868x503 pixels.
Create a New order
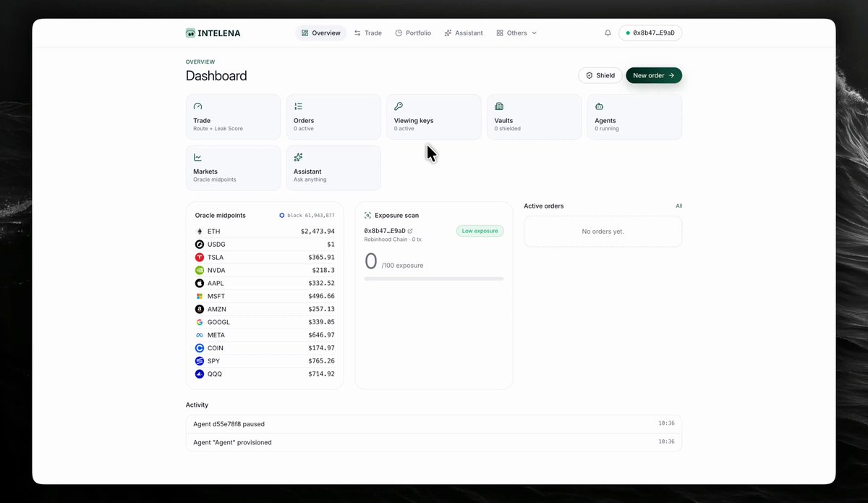[654, 75]
